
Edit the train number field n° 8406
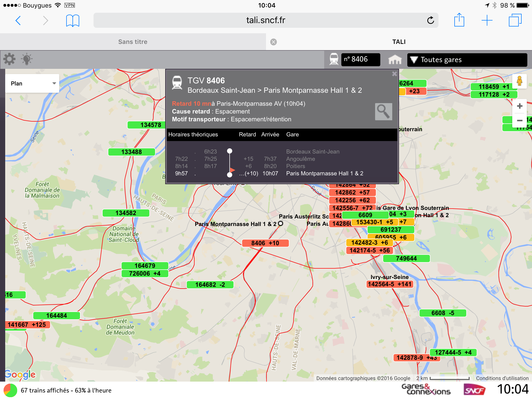tap(361, 59)
